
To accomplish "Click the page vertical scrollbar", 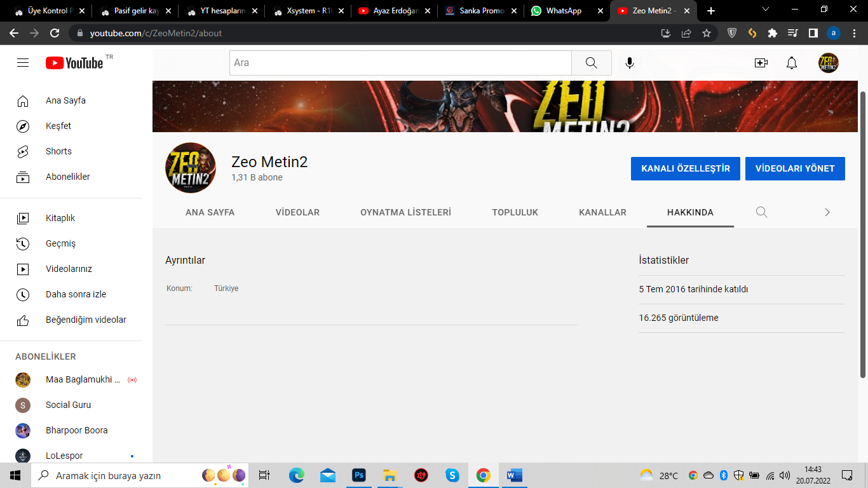I will tap(863, 234).
